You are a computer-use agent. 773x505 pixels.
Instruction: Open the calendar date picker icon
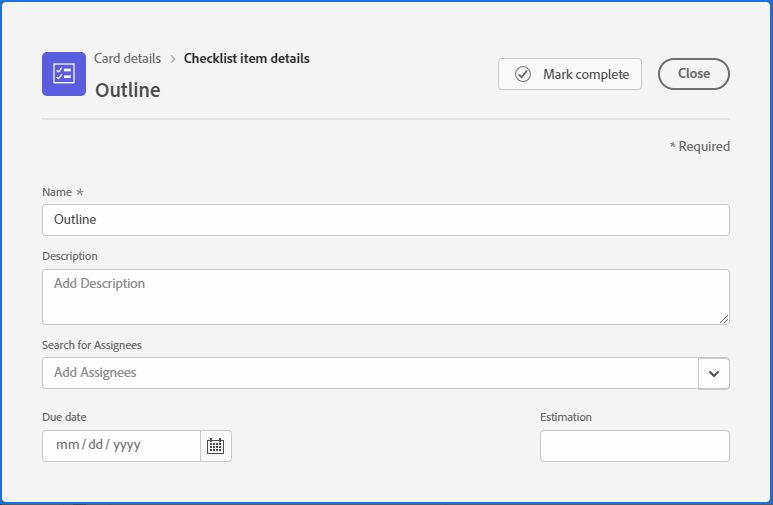click(216, 446)
